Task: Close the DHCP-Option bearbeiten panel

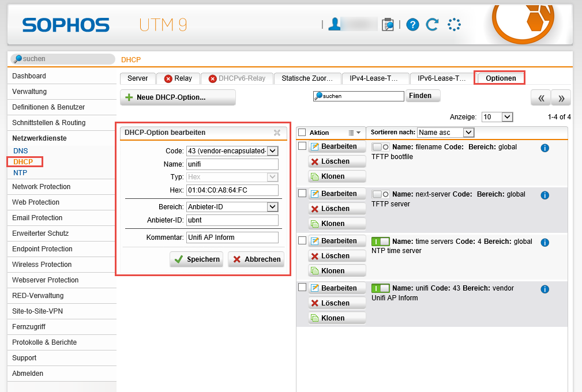Action: 277,133
